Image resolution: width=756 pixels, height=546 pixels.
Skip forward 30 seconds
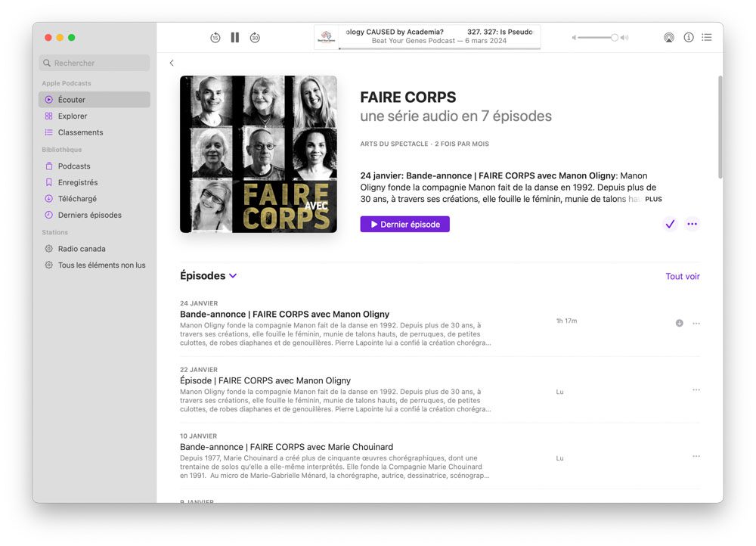(255, 38)
